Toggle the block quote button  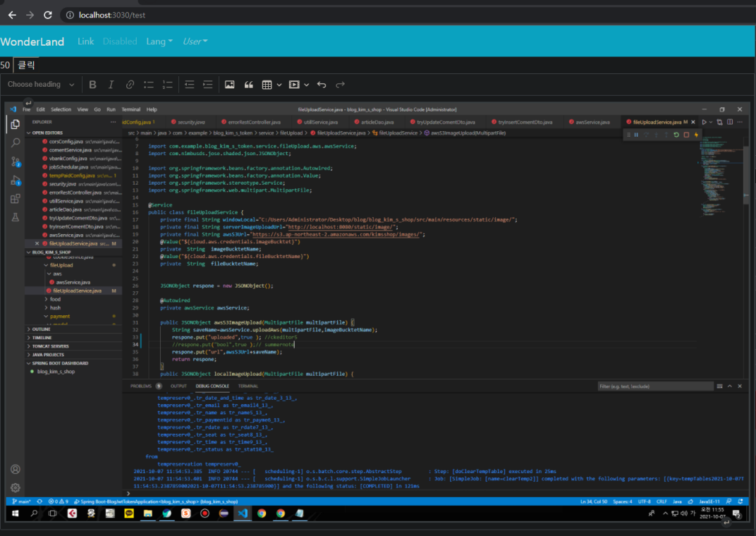[248, 85]
